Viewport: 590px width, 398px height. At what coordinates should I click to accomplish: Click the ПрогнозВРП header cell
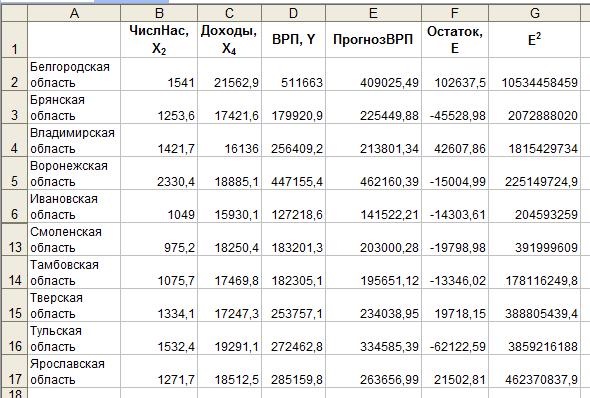373,39
